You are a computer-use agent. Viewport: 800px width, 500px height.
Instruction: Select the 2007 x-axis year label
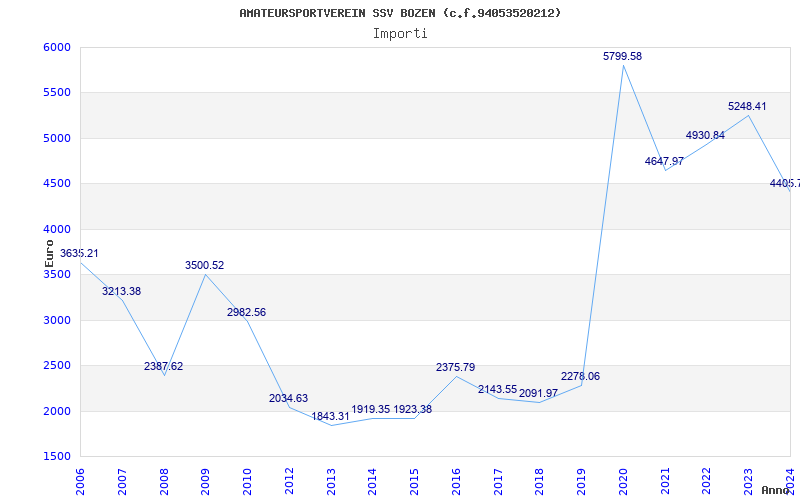(122, 481)
